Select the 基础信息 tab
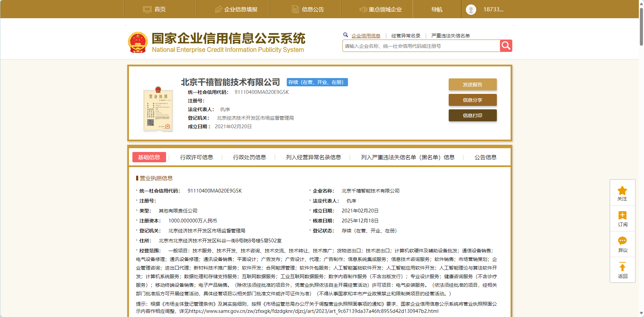The image size is (644, 317). [149, 157]
